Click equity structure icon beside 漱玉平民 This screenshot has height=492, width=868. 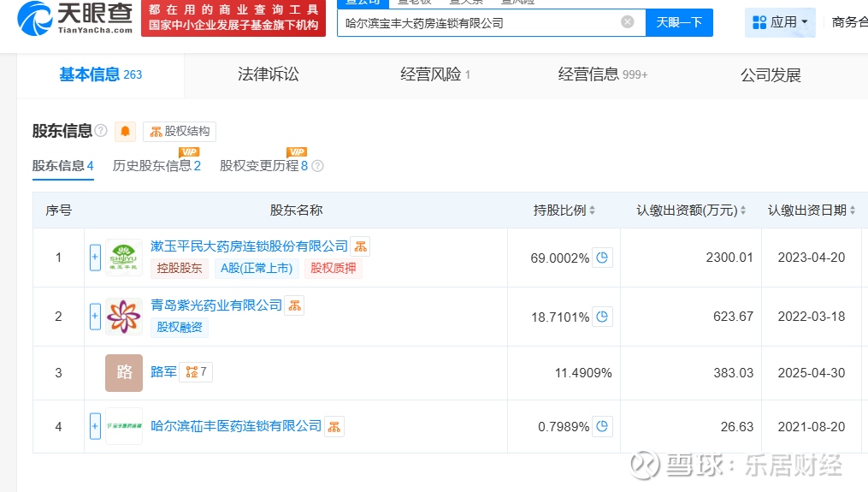click(x=360, y=246)
